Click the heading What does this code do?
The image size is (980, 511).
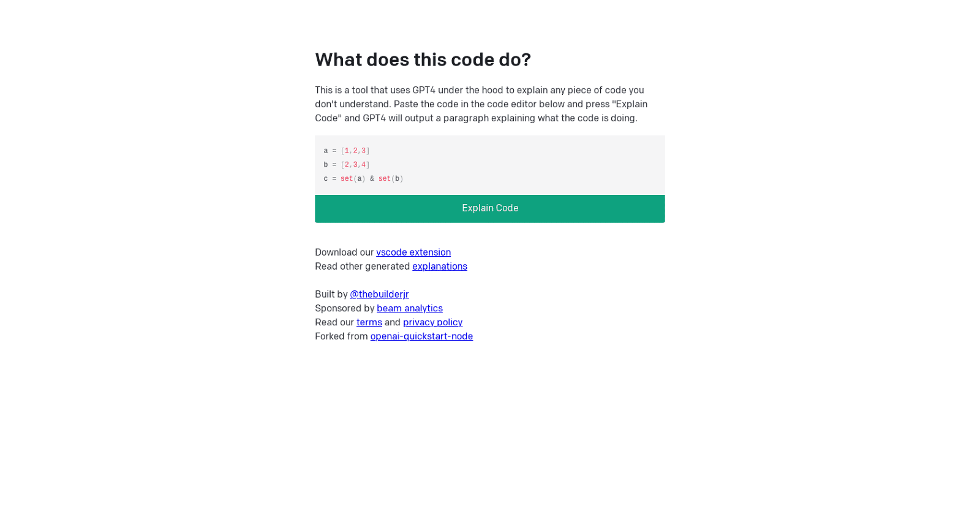click(x=423, y=59)
